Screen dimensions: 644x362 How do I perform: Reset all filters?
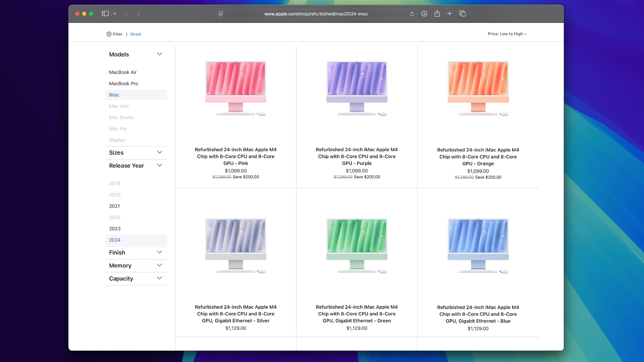[136, 34]
